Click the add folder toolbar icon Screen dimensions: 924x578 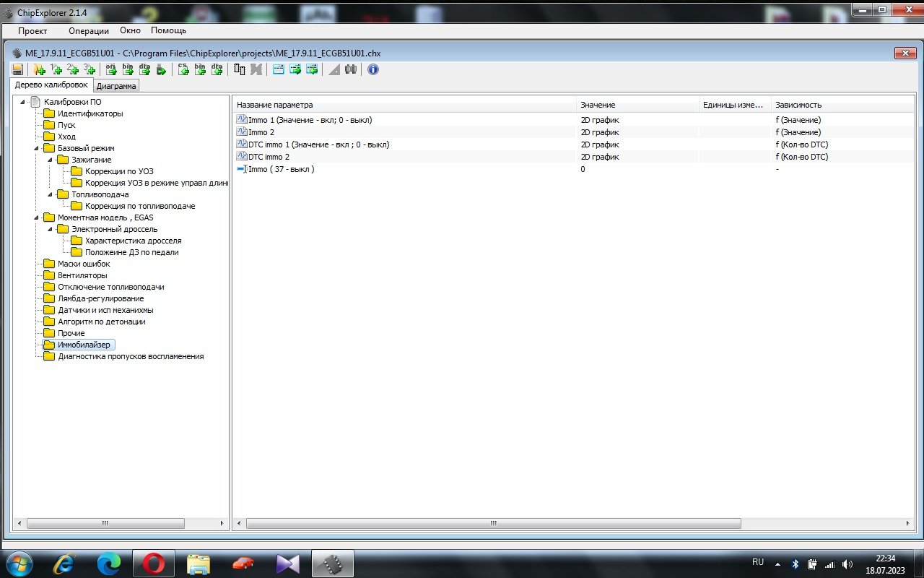click(x=39, y=69)
